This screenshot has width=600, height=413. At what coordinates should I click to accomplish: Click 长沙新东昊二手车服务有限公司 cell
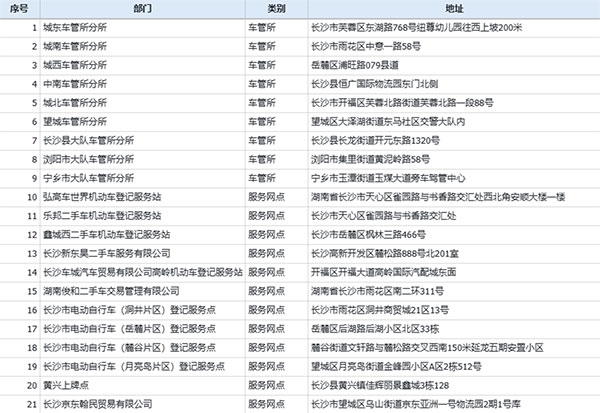click(107, 253)
